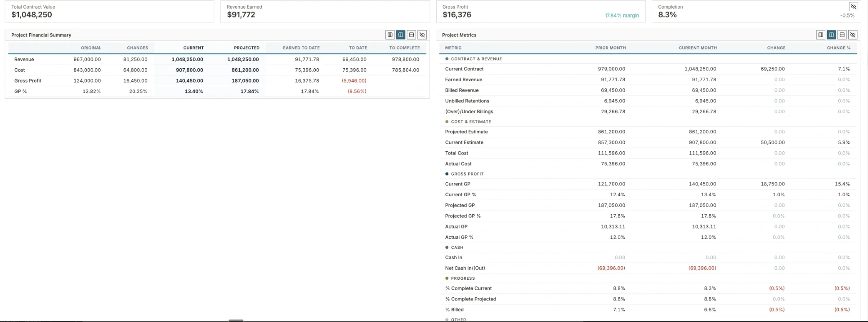The height and width of the screenshot is (322, 868).
Task: Select the % Billed metric
Action: tap(454, 310)
